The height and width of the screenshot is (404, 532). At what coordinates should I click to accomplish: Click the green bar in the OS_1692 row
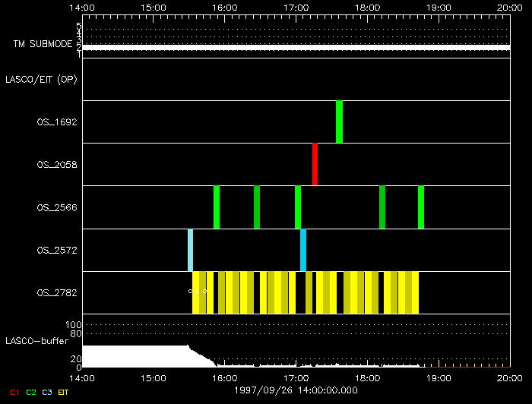[339, 122]
